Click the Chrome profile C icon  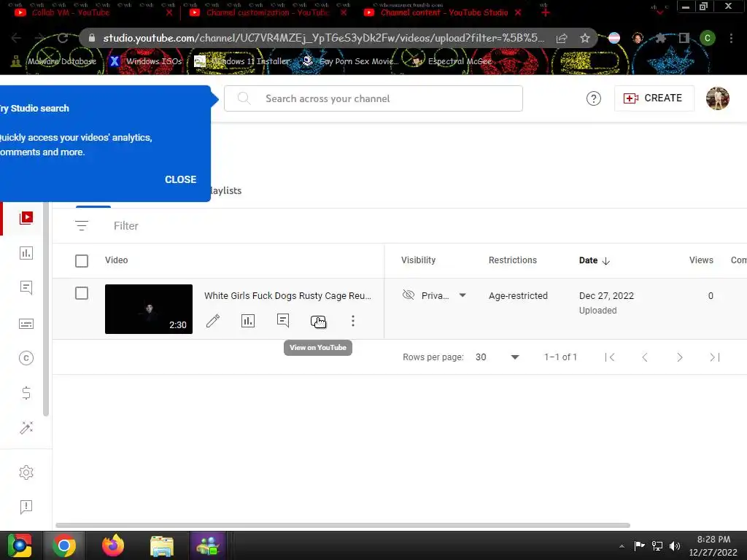click(708, 38)
